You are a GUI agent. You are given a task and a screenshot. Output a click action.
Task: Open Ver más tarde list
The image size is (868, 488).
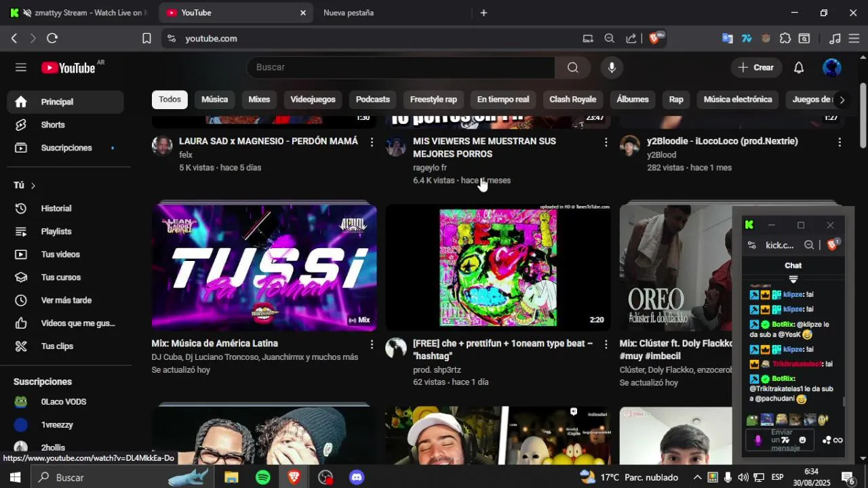click(66, 300)
